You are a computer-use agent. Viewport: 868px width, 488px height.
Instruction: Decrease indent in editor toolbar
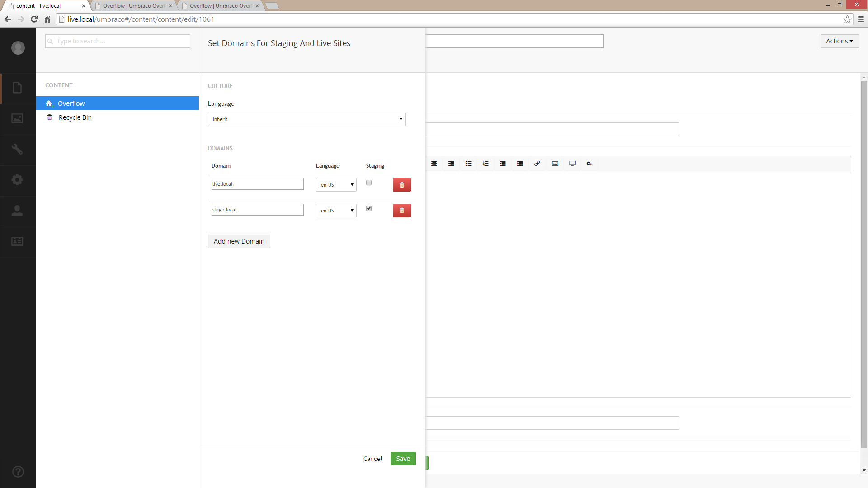coord(503,164)
